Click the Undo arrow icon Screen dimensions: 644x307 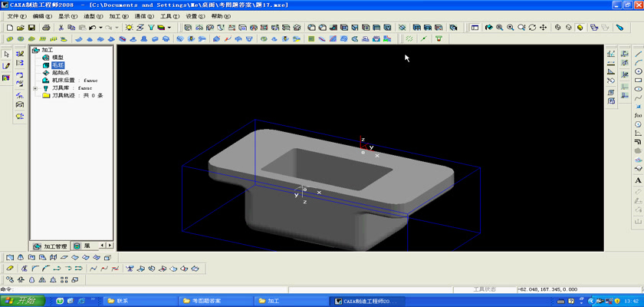tap(93, 28)
